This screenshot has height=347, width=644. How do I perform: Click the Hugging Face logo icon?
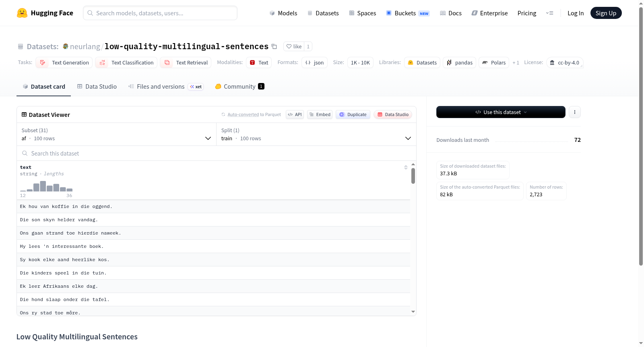[22, 13]
